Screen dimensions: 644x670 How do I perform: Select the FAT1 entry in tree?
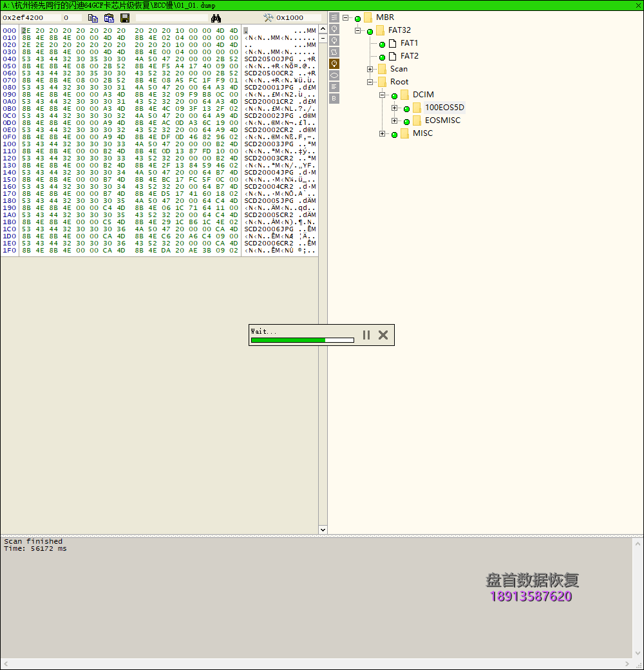point(409,43)
